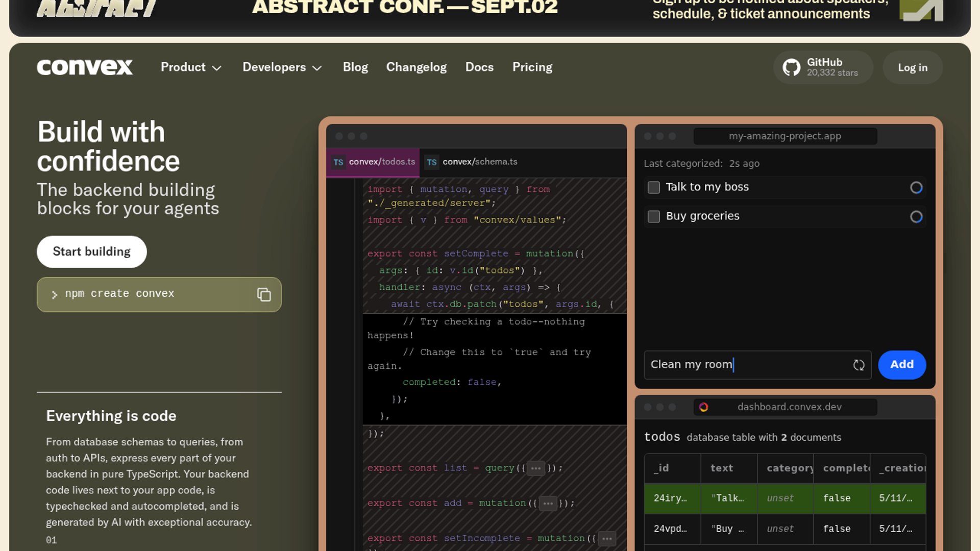Click the circle indicator for Talk to my boss

916,187
